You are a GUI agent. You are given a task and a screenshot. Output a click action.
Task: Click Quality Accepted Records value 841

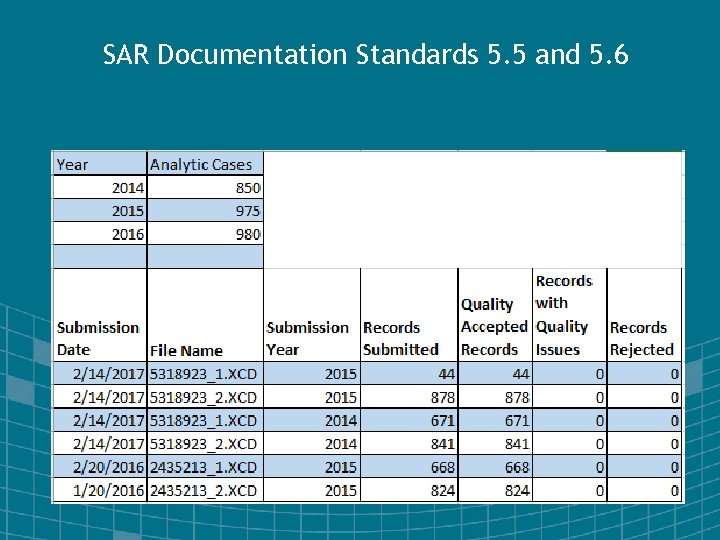[x=495, y=444]
